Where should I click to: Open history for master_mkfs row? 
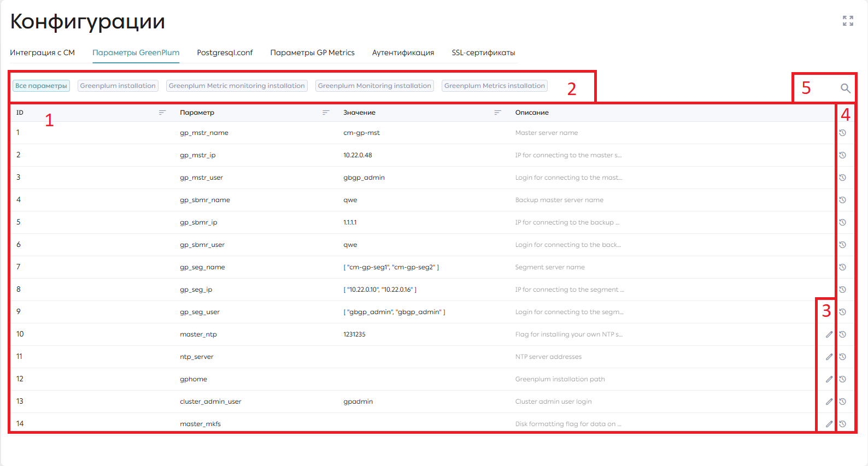(843, 424)
